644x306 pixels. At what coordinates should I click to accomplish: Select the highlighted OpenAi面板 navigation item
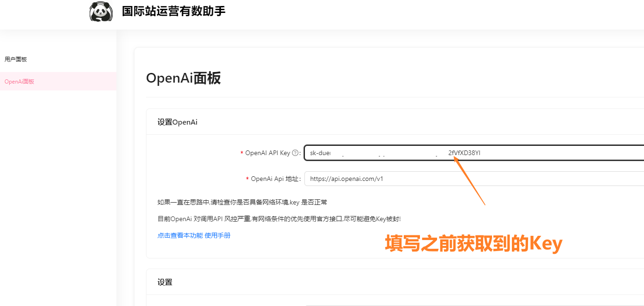pos(18,81)
